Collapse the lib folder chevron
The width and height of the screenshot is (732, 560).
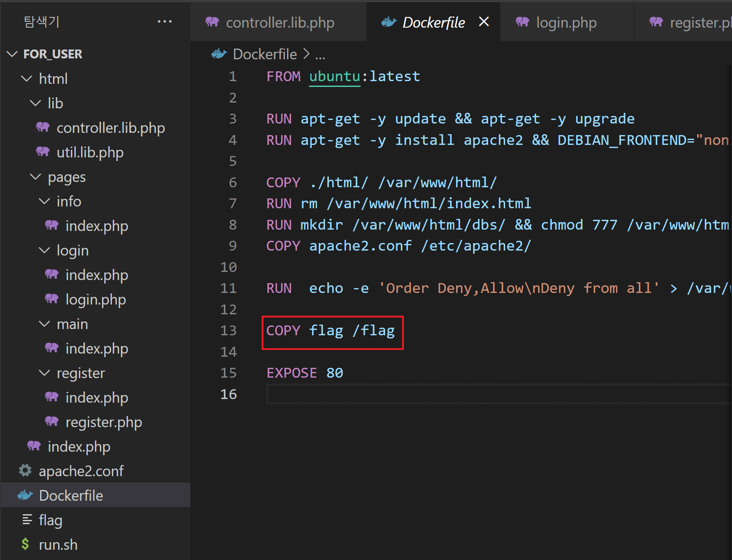[x=36, y=103]
